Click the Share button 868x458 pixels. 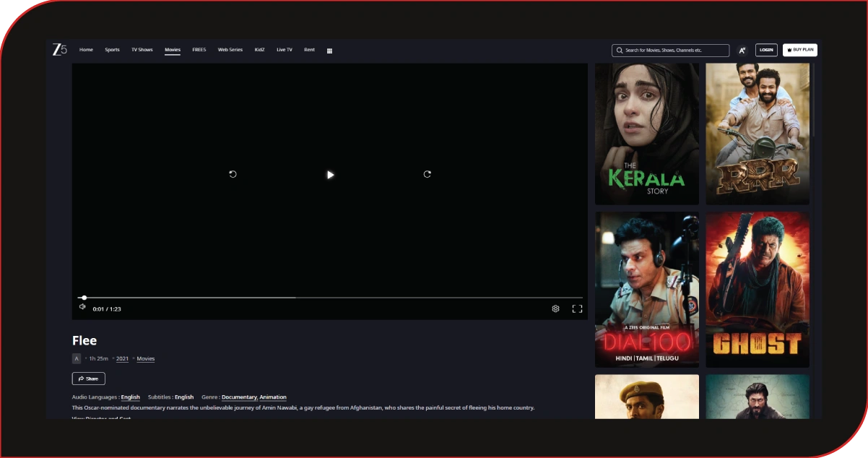click(x=89, y=379)
